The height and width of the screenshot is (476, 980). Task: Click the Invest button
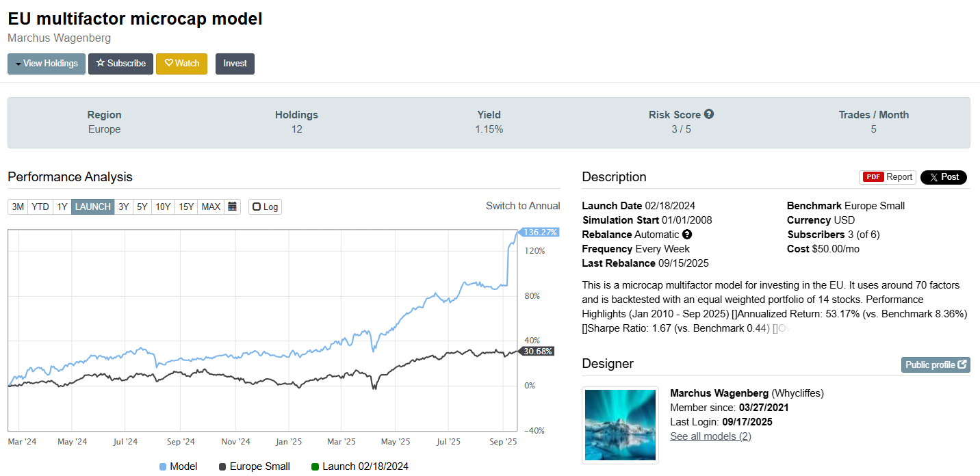pyautogui.click(x=235, y=64)
